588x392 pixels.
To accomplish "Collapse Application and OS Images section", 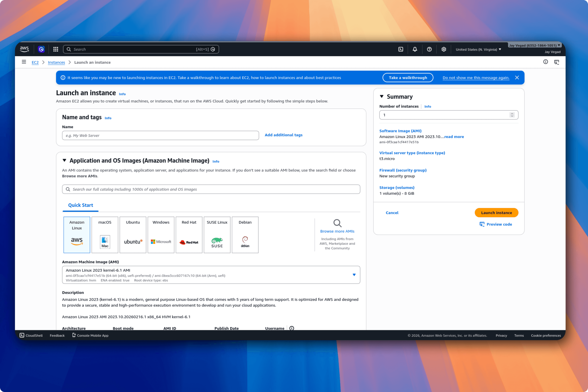I will pos(64,160).
